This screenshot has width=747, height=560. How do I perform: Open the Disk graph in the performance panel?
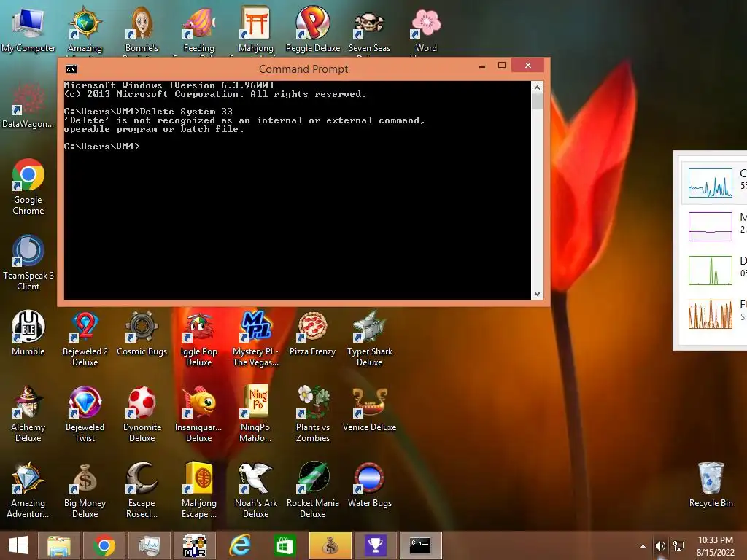[710, 271]
